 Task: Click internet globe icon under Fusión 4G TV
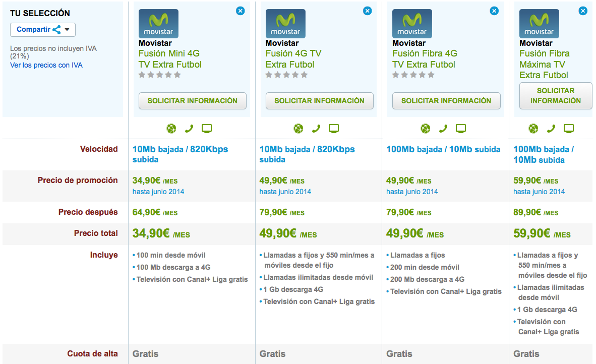coord(299,129)
